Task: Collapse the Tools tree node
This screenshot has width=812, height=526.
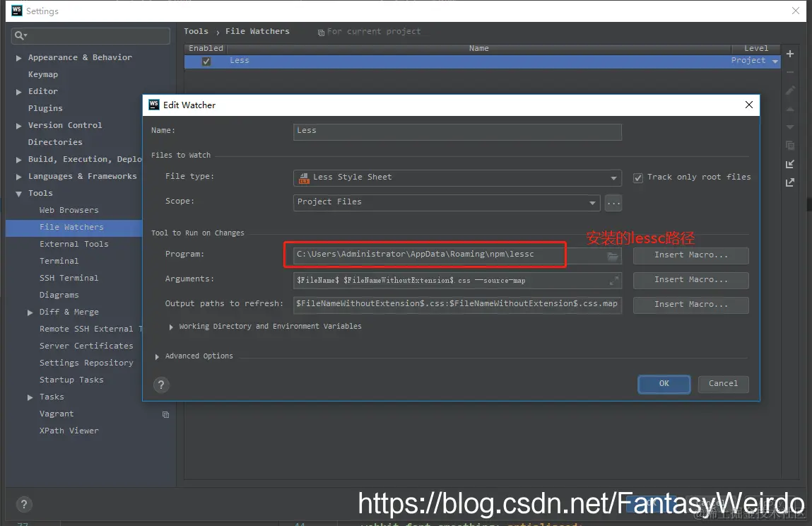Action: click(x=18, y=194)
